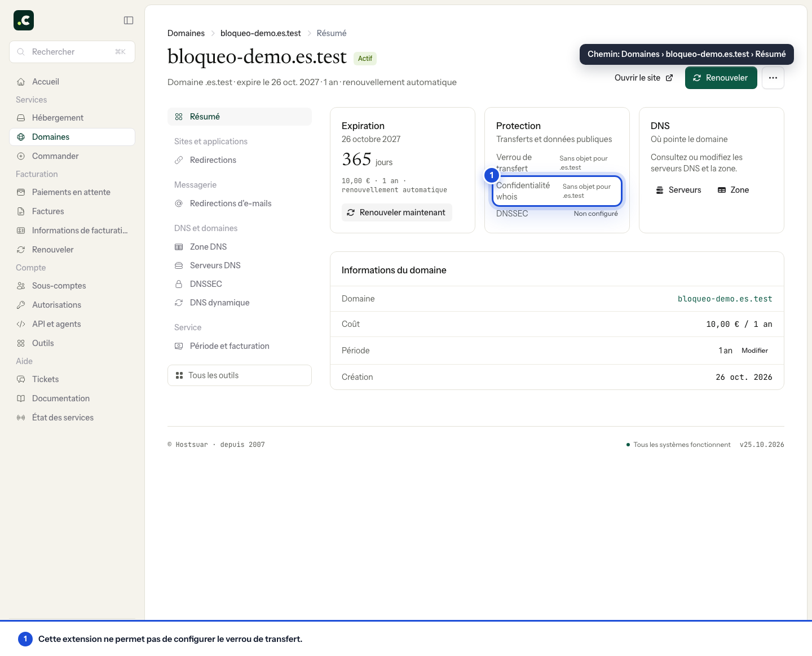Click the Tickets chat icon
The image size is (812, 656).
[21, 379]
